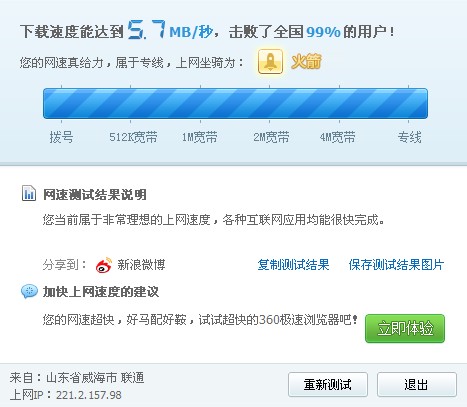The width and height of the screenshot is (467, 407).
Task: Click the bar chart results icon
Action: (29, 193)
